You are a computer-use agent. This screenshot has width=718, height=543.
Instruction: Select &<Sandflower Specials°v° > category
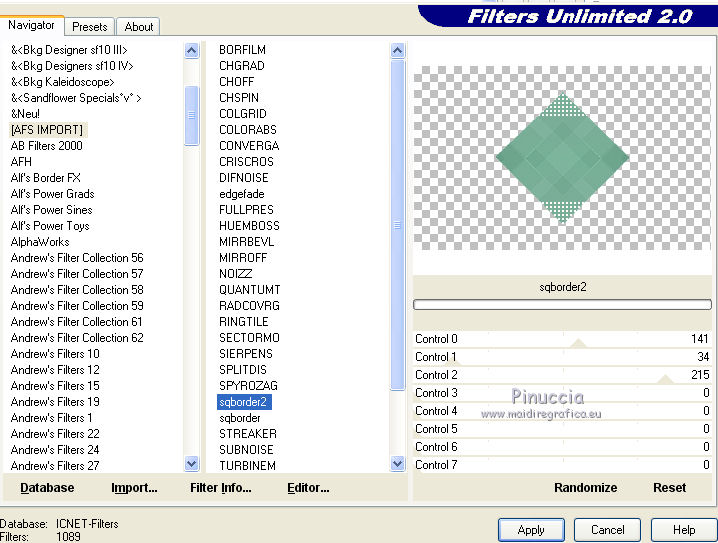[x=76, y=98]
